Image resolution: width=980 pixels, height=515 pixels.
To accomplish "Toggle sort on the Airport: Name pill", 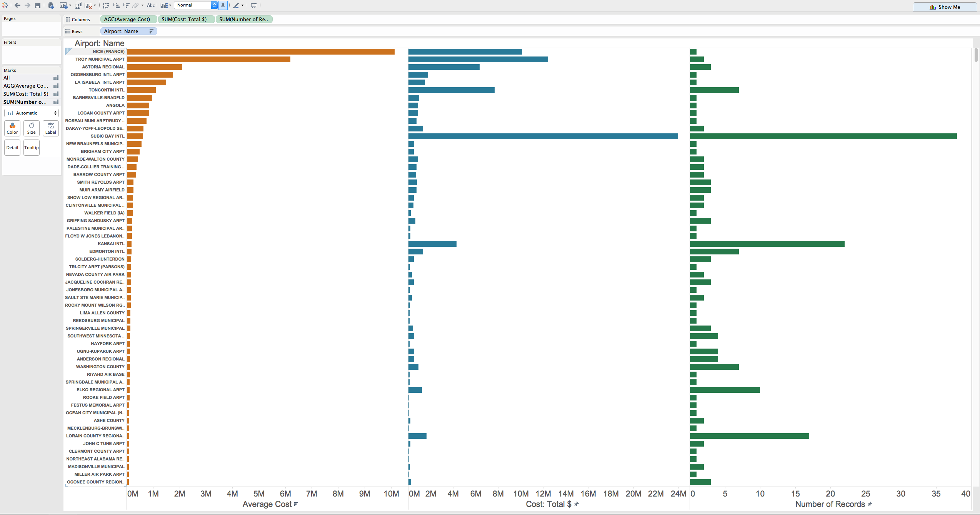I will tap(151, 31).
